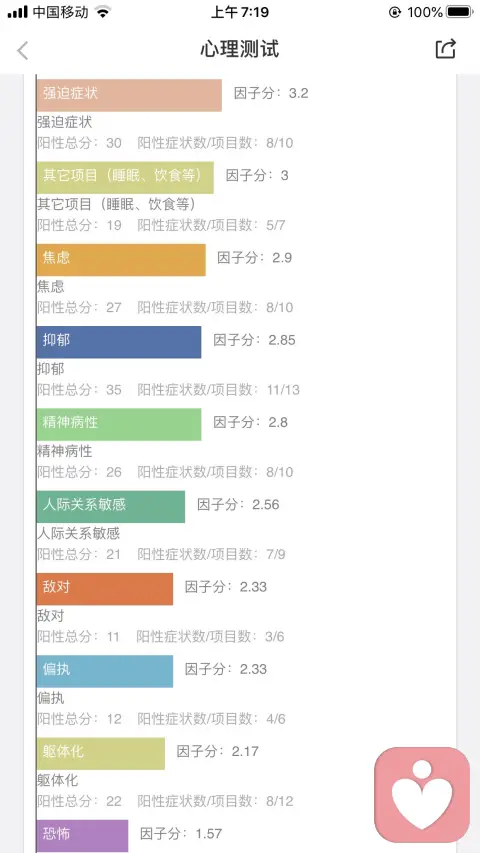The width and height of the screenshot is (480, 853).
Task: Select the light blue 偏执 bar
Action: tap(105, 671)
